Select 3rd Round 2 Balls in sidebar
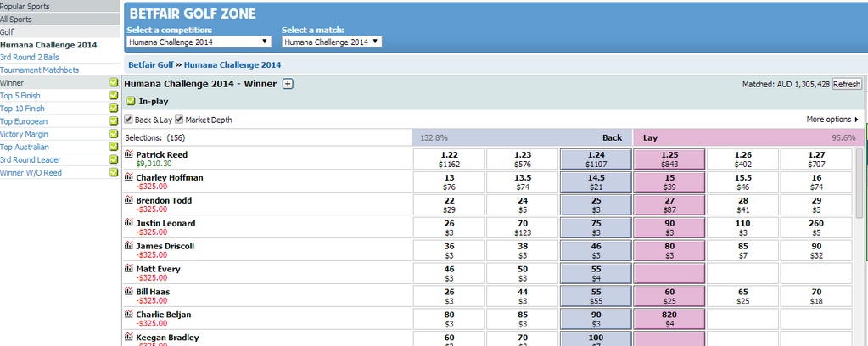The height and width of the screenshot is (346, 868). pos(30,58)
